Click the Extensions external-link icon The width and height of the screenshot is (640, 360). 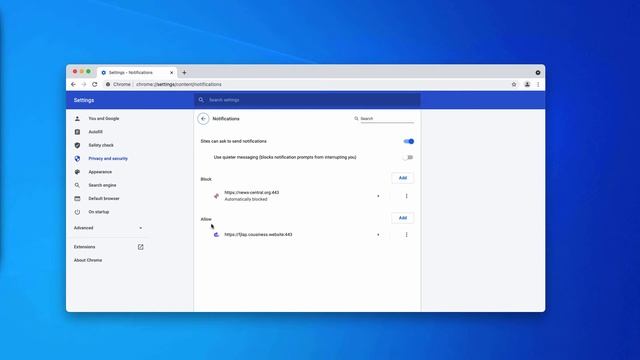[140, 247]
